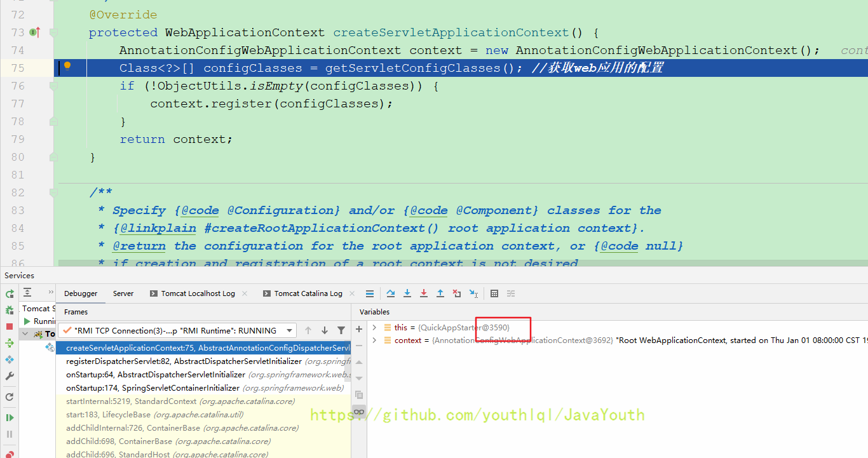This screenshot has height=458, width=868.
Task: Click the Run to Cursor icon
Action: pyautogui.click(x=473, y=293)
